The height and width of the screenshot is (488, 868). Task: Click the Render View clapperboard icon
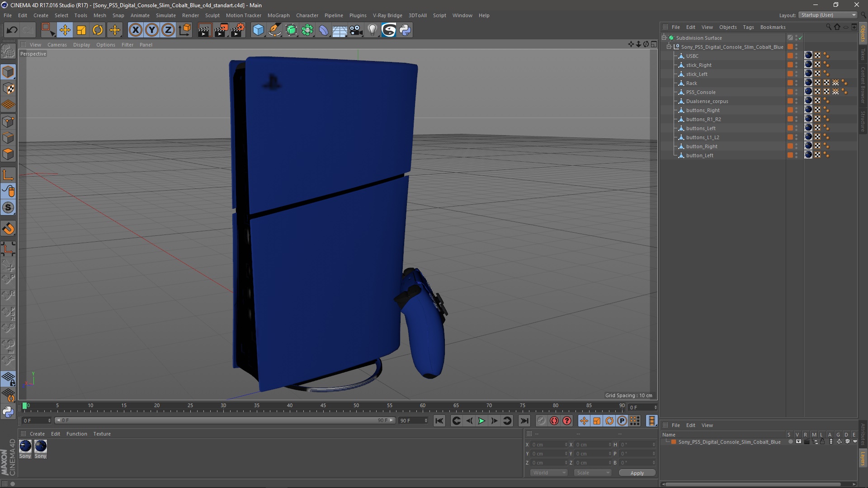point(204,30)
